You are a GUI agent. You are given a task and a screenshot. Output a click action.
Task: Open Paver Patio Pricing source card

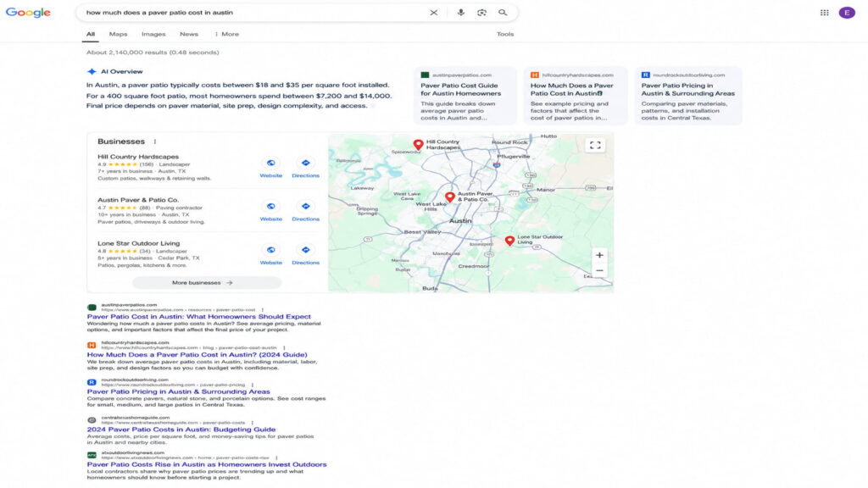coord(688,96)
